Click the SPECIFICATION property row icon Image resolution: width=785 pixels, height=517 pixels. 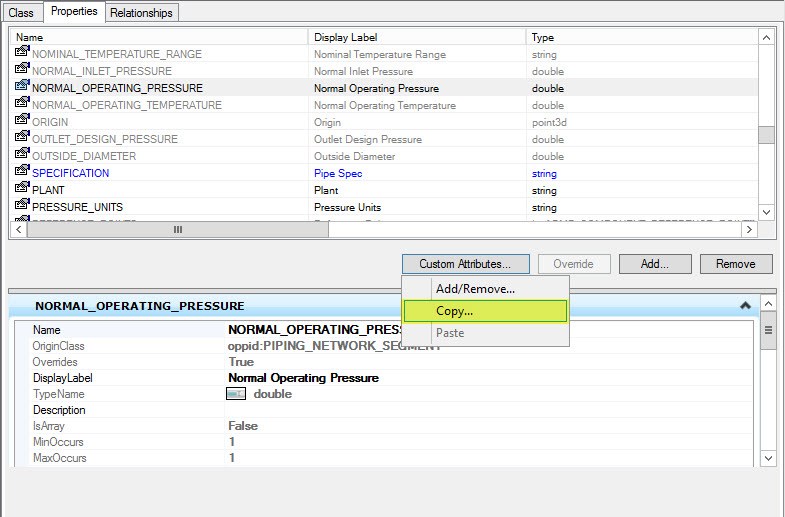[x=22, y=173]
